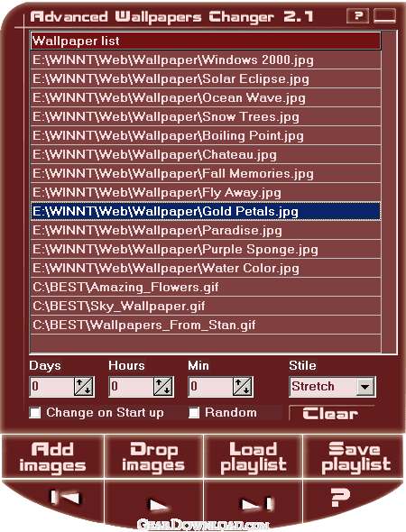This screenshot has height=532, width=406.
Task: Click the Hours spinner arrows
Action: 163,387
